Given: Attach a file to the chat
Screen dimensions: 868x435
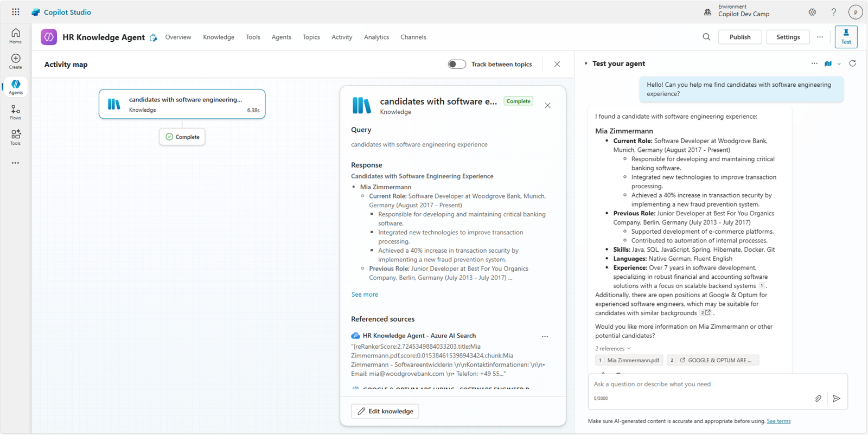Looking at the screenshot, I should (x=818, y=398).
